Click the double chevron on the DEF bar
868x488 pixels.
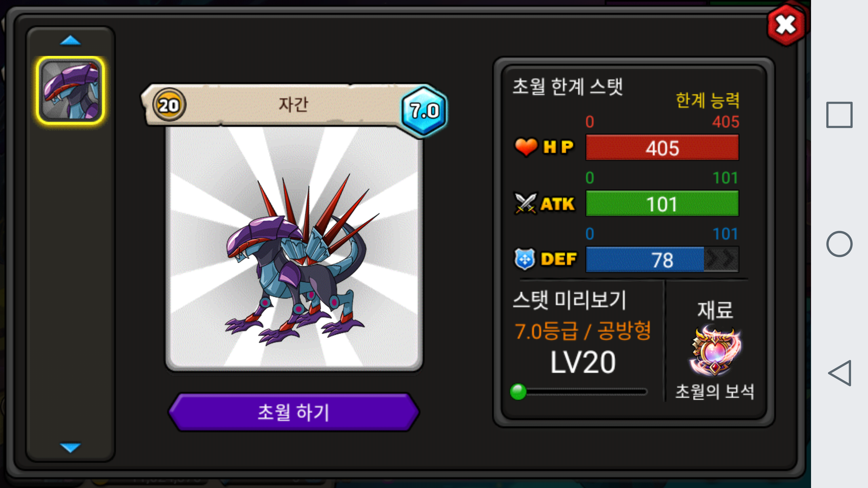pyautogui.click(x=721, y=260)
